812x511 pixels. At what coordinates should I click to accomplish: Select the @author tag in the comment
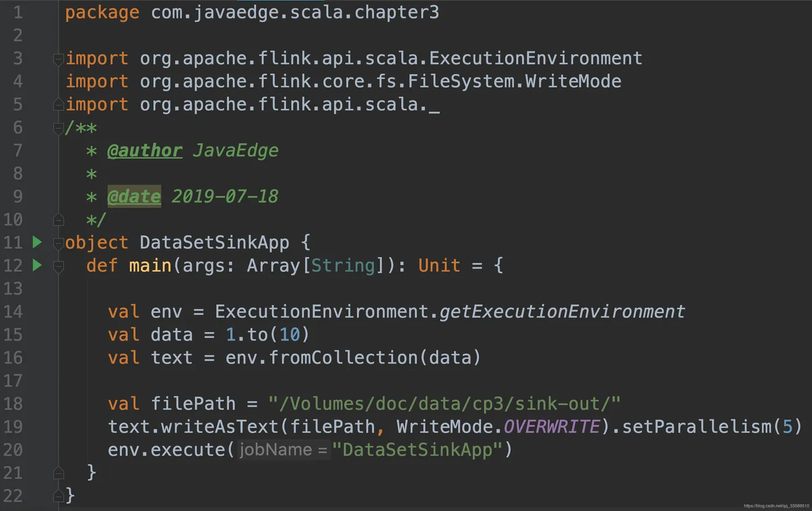tap(145, 150)
